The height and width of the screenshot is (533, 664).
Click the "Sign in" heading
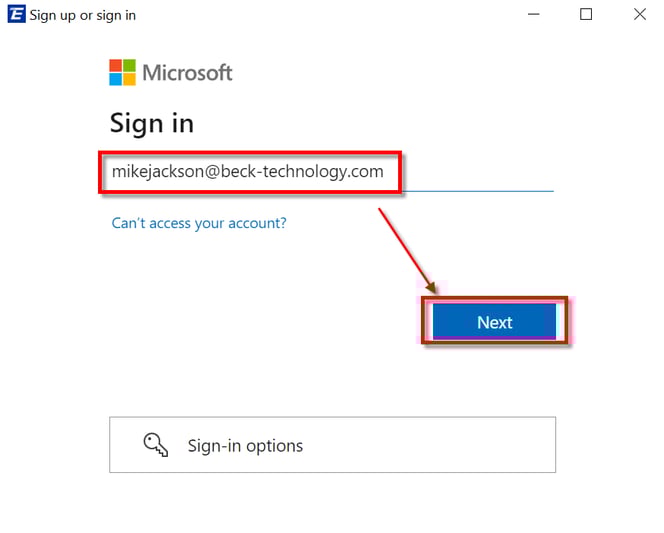point(152,124)
